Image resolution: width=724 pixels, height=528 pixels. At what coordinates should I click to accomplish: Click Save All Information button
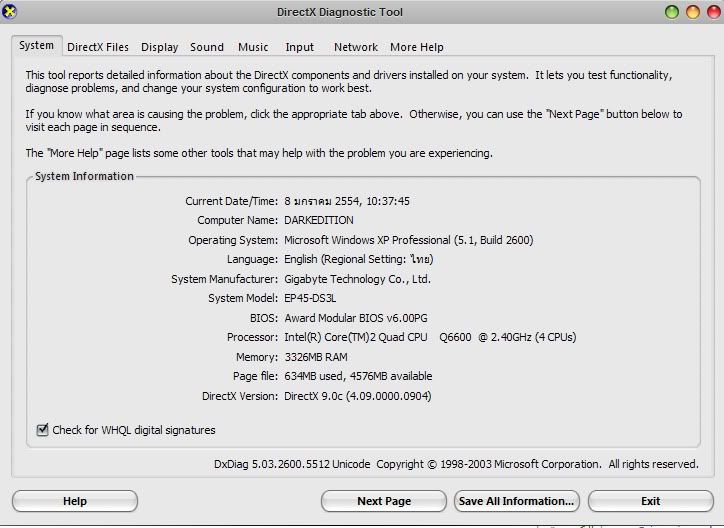pyautogui.click(x=517, y=501)
